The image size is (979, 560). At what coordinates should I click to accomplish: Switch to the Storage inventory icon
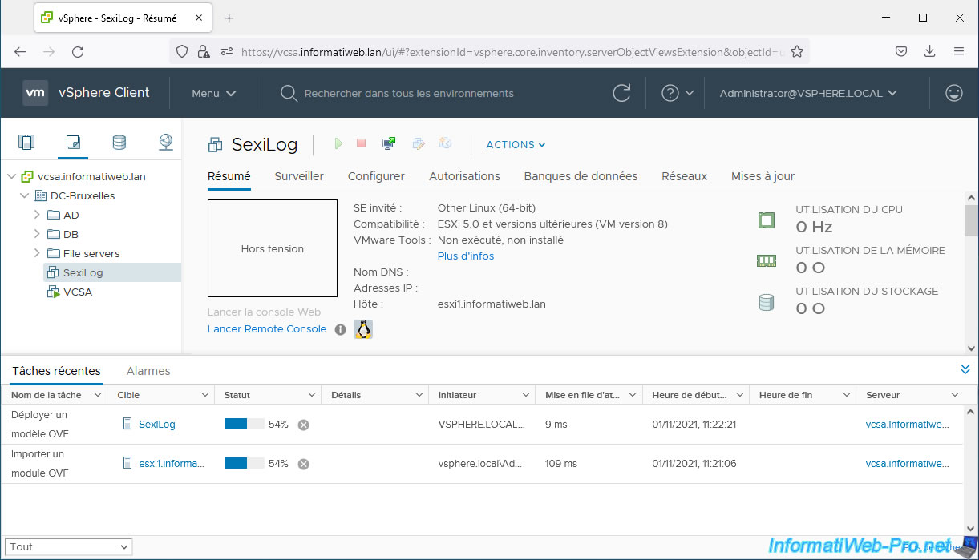(x=119, y=143)
